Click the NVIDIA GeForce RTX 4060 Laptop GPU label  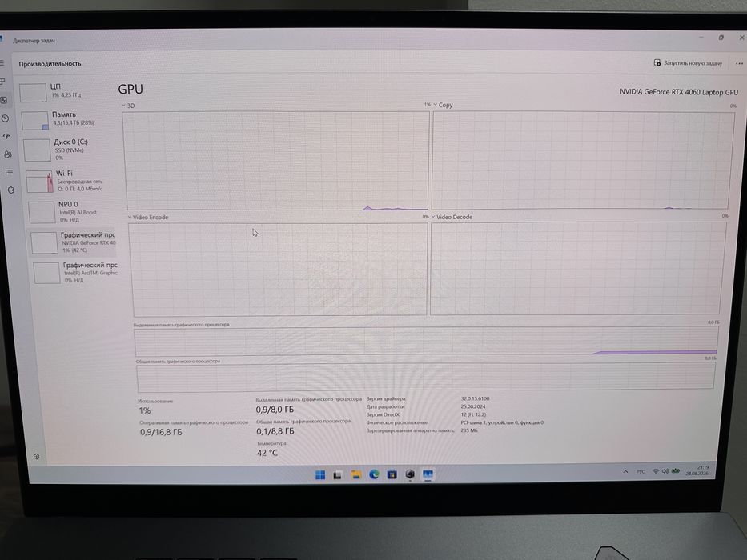point(678,92)
